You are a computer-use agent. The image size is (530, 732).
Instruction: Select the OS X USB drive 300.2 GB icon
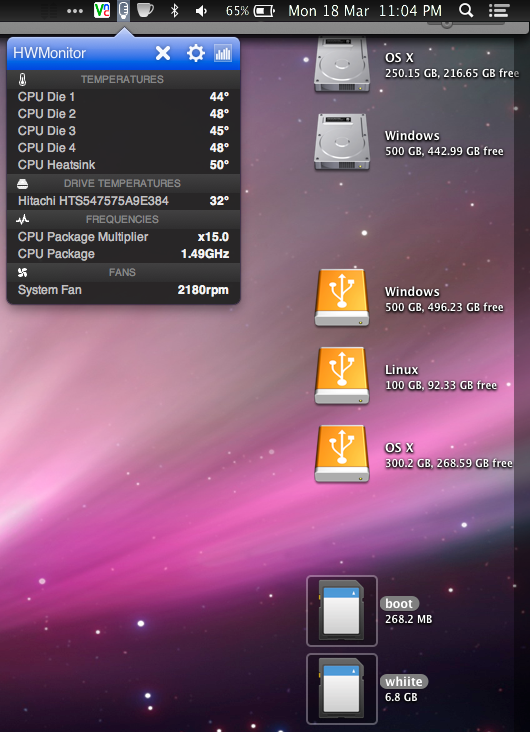[342, 454]
